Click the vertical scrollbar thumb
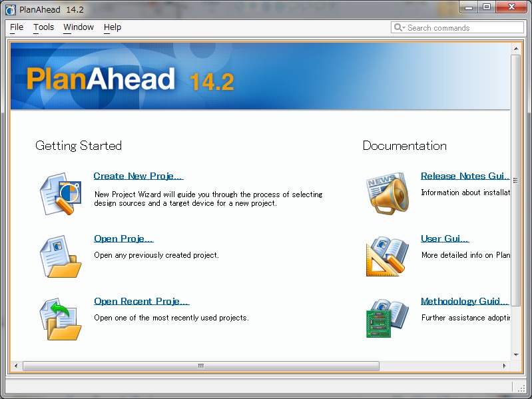The width and height of the screenshot is (532, 399). (x=516, y=181)
